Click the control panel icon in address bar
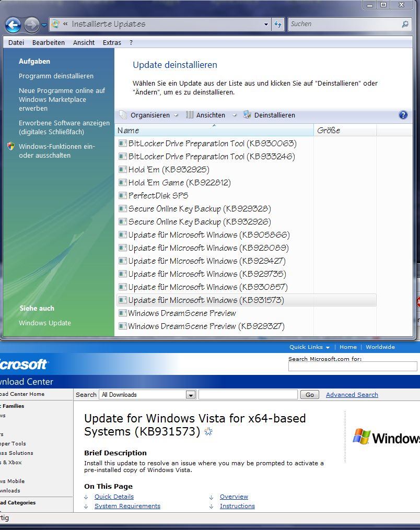The width and height of the screenshot is (420, 530). click(55, 24)
